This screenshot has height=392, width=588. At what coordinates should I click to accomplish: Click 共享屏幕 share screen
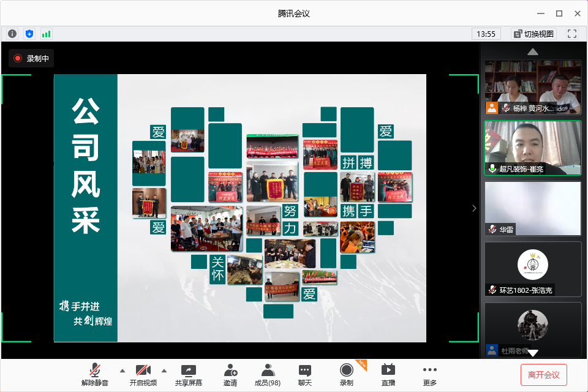[x=188, y=374]
